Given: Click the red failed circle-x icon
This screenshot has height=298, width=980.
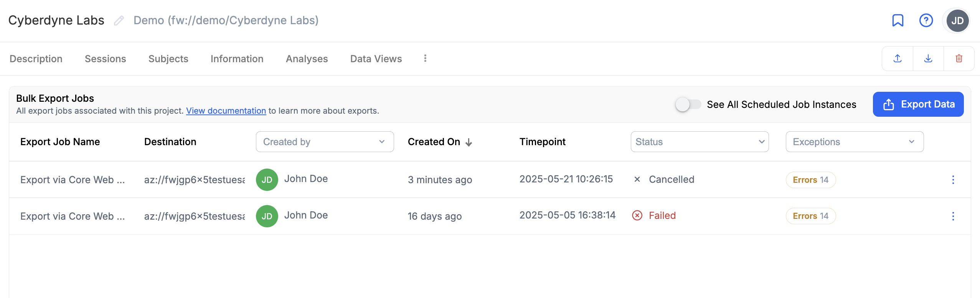Looking at the screenshot, I should (x=637, y=215).
